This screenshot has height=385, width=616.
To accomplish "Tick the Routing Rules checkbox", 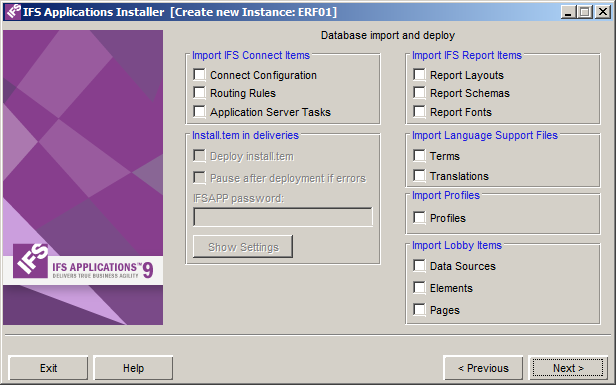I will (x=200, y=93).
